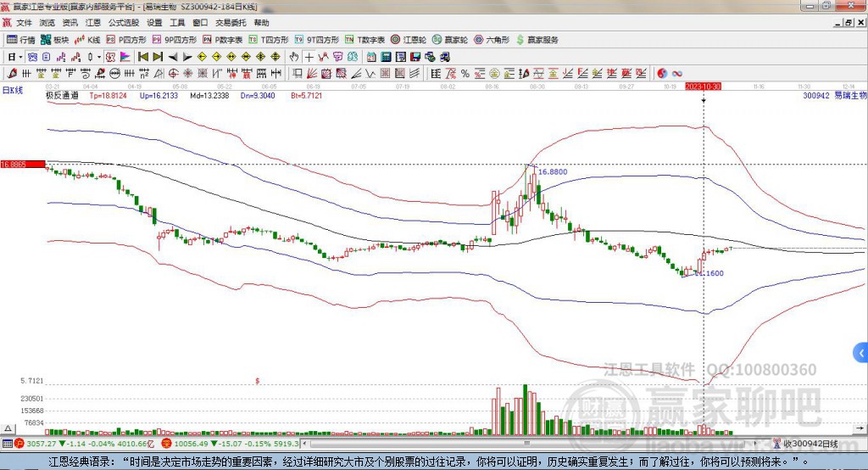Open 赢家服务 dollar-sign service
Image resolution: width=868 pixels, height=470 pixels.
[x=537, y=40]
